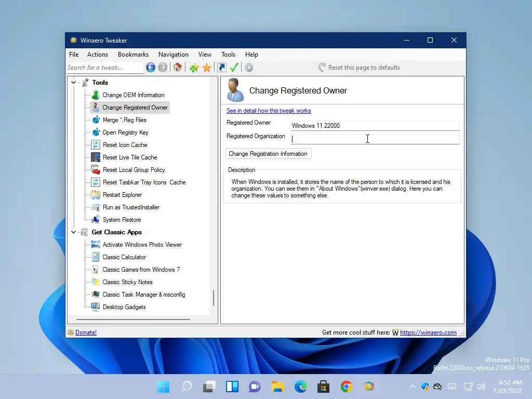Open the Donate! link

point(86,332)
